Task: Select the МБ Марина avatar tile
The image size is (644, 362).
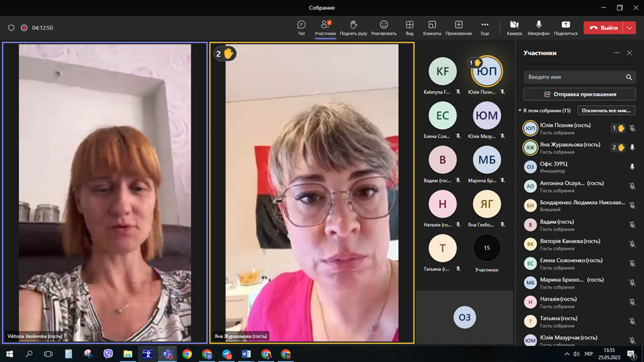Action: pos(487,160)
